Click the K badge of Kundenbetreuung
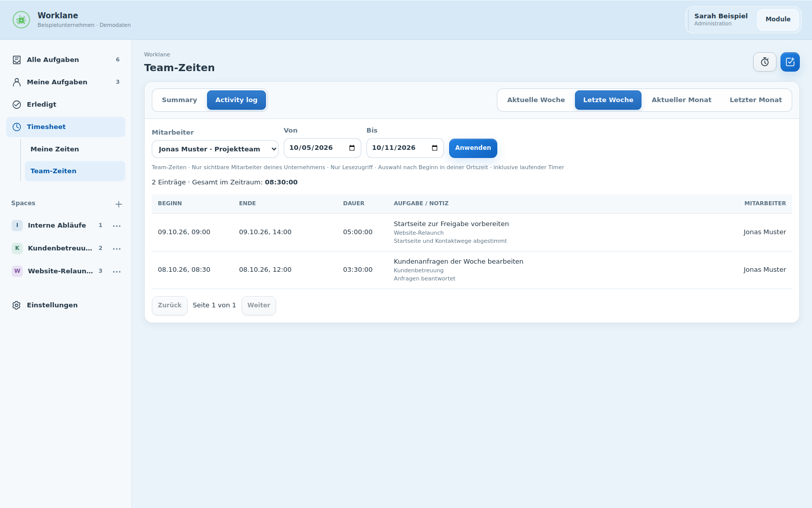 point(17,248)
